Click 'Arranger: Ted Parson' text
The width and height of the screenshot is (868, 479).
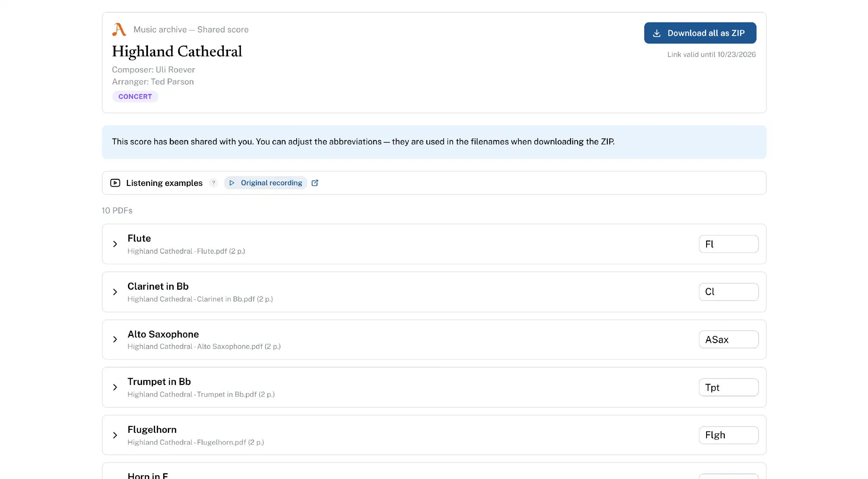[153, 82]
